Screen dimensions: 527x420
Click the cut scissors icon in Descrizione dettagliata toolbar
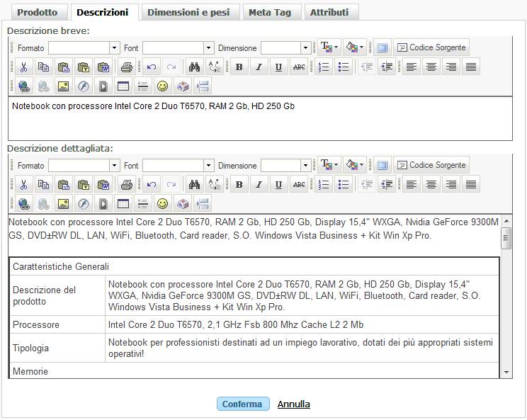(23, 185)
